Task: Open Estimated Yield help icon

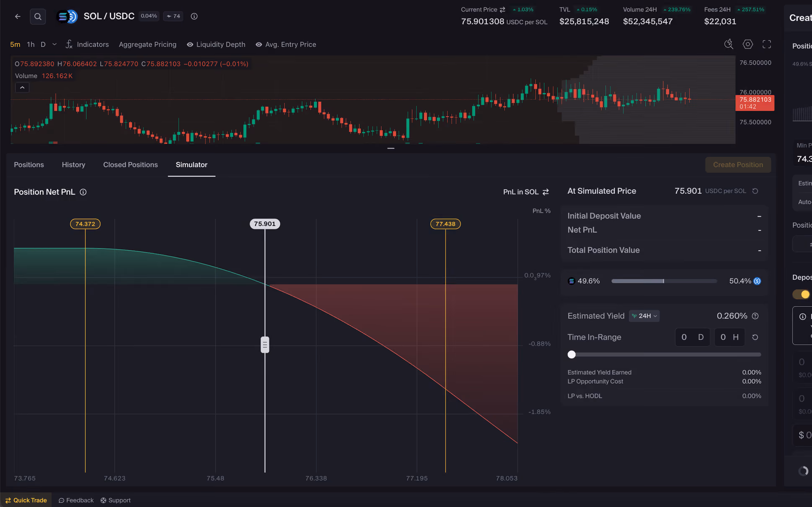Action: [x=755, y=316]
